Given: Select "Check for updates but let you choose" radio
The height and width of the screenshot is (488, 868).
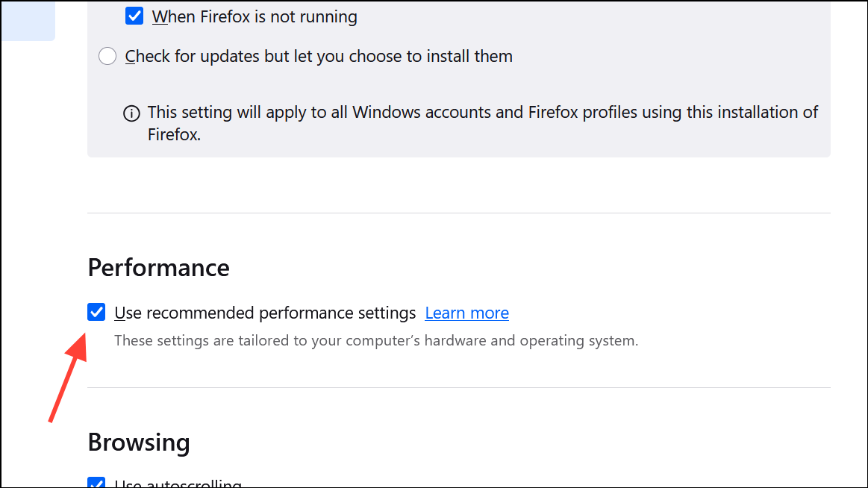Looking at the screenshot, I should [108, 56].
